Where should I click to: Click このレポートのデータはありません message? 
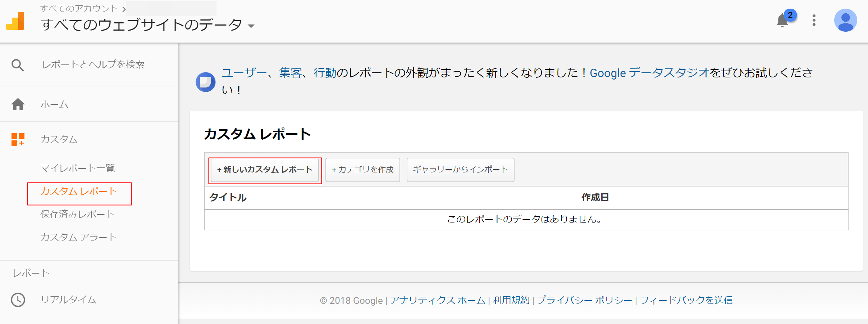click(x=525, y=219)
